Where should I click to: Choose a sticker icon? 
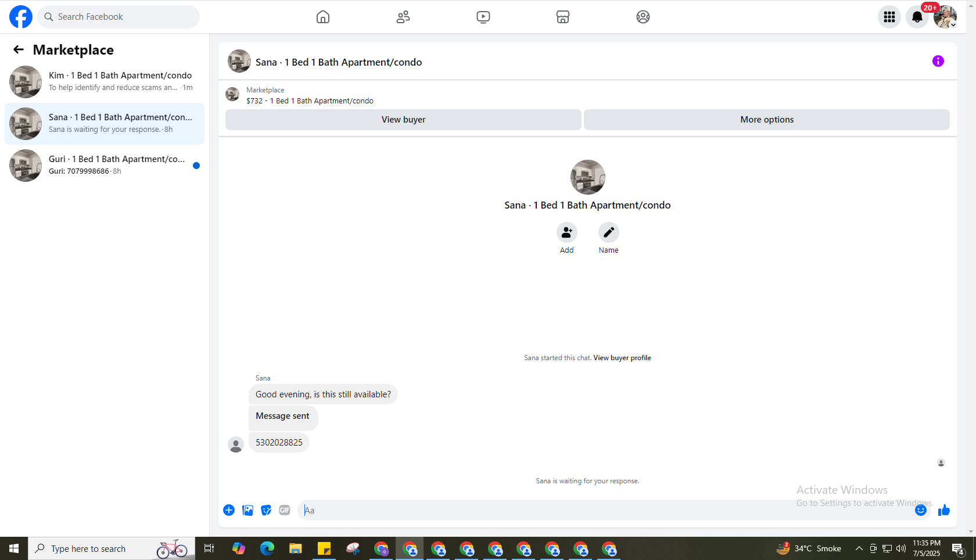pos(266,510)
